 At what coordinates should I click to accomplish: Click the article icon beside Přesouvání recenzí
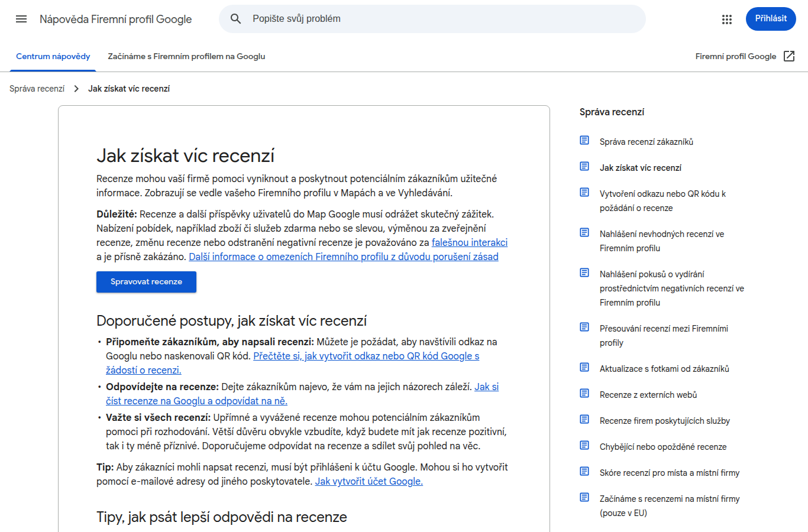coord(584,327)
